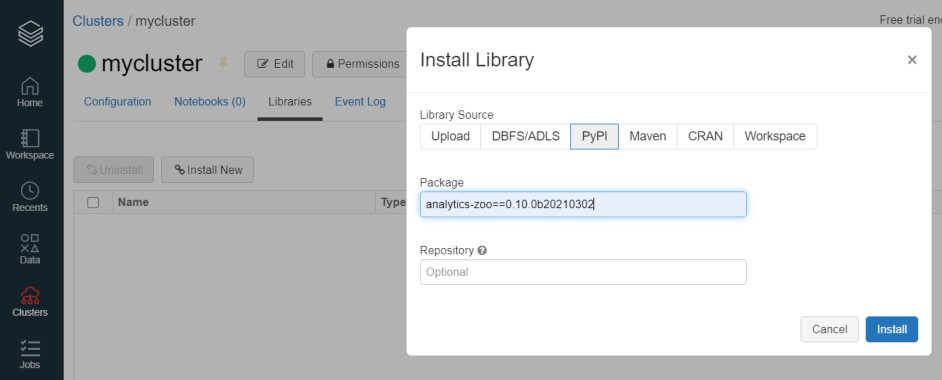942x380 pixels.
Task: Click the Install Library dialog title
Action: [x=477, y=59]
